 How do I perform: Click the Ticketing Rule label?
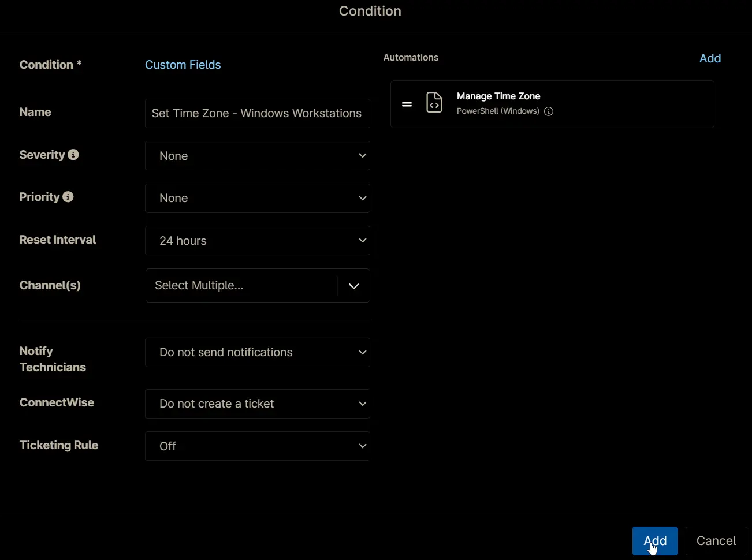click(59, 445)
